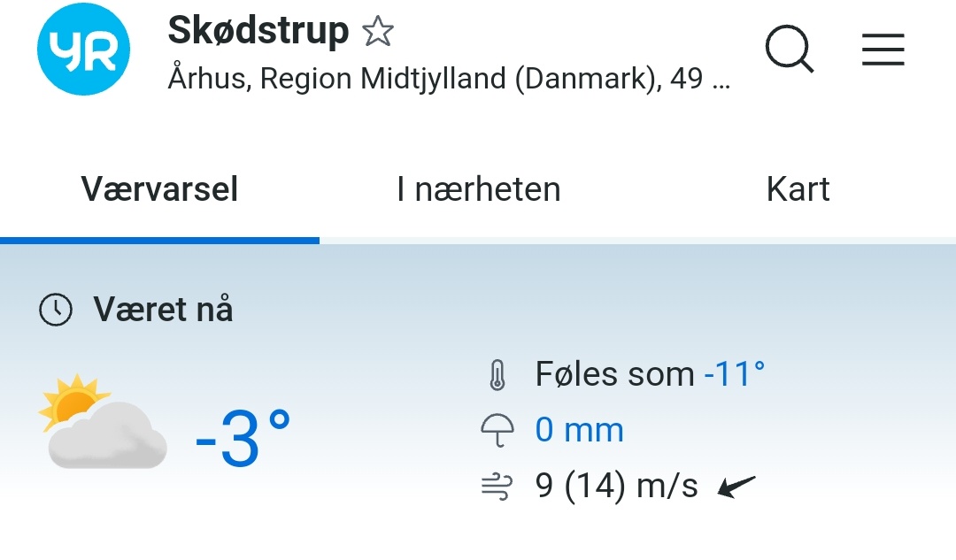Click the wind gust icon
The image size is (956, 560).
tap(497, 486)
